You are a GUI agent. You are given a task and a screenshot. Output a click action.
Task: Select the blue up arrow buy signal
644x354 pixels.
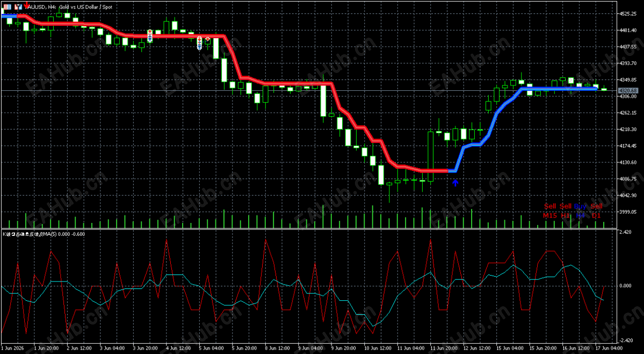click(x=455, y=183)
